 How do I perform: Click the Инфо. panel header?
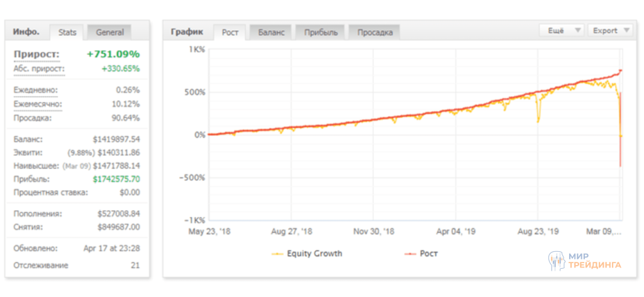(x=26, y=31)
